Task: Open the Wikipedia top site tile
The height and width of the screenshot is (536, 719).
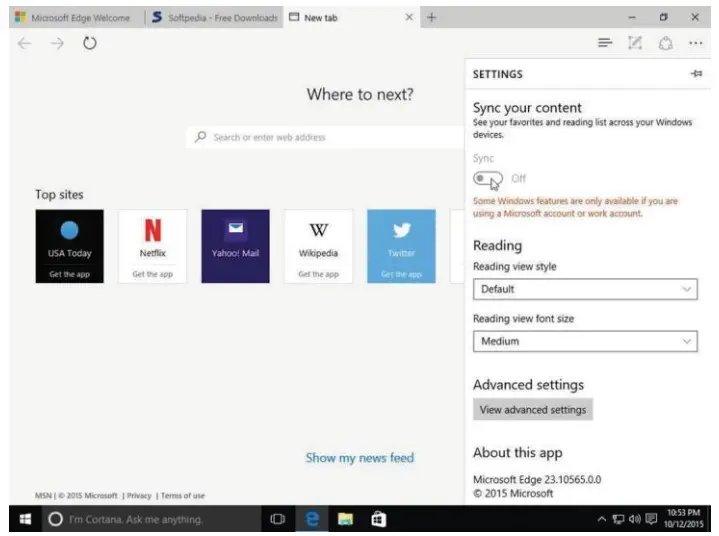Action: (318, 246)
